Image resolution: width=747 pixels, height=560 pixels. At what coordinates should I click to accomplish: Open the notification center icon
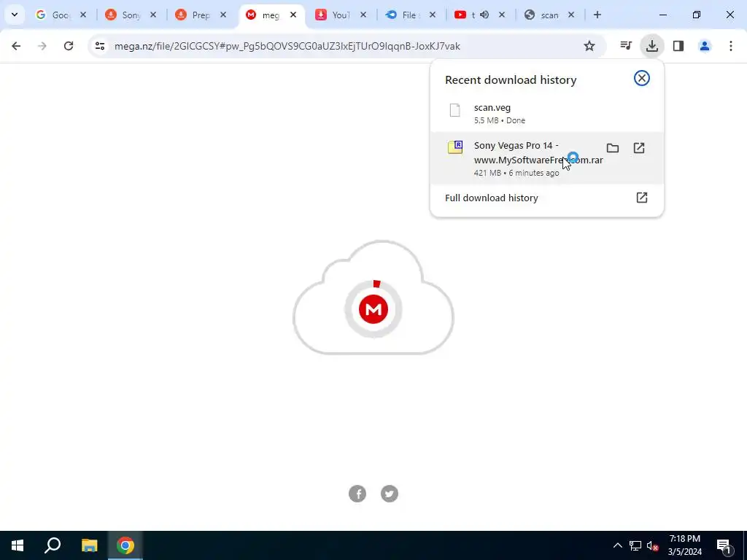click(724, 545)
